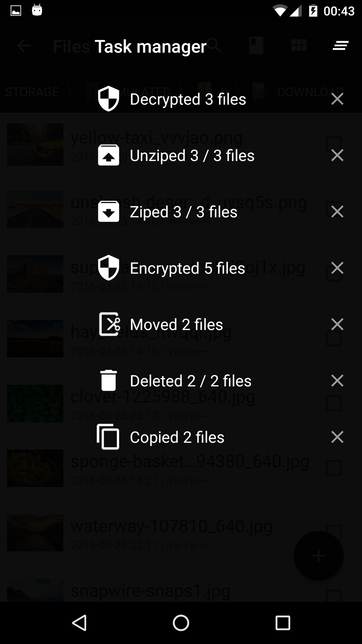Tap the shield icon beside Encrypted 5 files
This screenshot has width=362, height=644.
[x=108, y=268]
